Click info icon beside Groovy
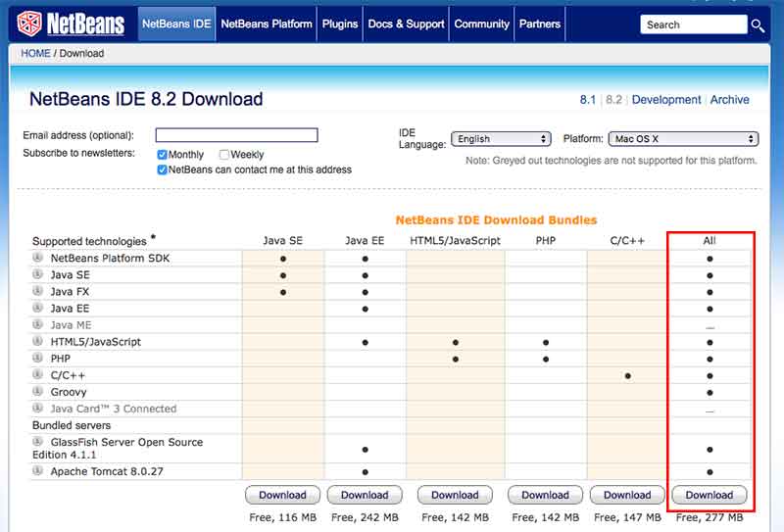Image resolution: width=784 pixels, height=532 pixels. pos(37,391)
